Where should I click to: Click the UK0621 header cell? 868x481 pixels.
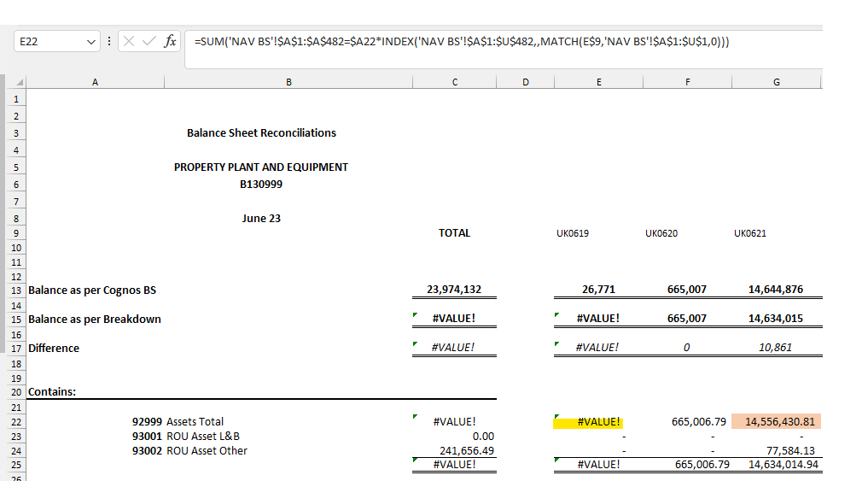(x=750, y=233)
